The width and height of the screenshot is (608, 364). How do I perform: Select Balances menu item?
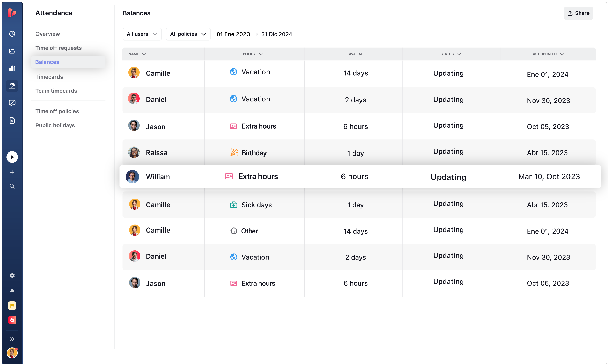[68, 62]
